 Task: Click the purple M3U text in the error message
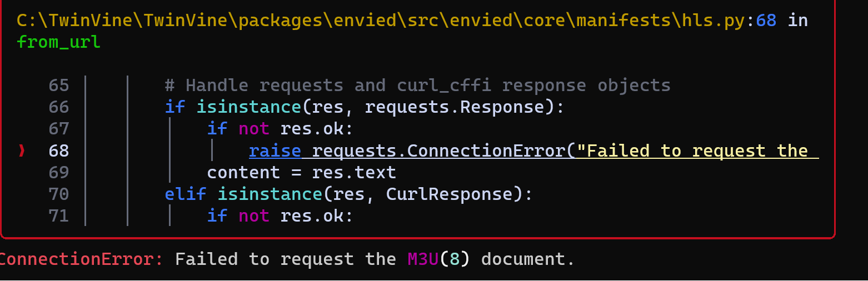[x=423, y=259]
